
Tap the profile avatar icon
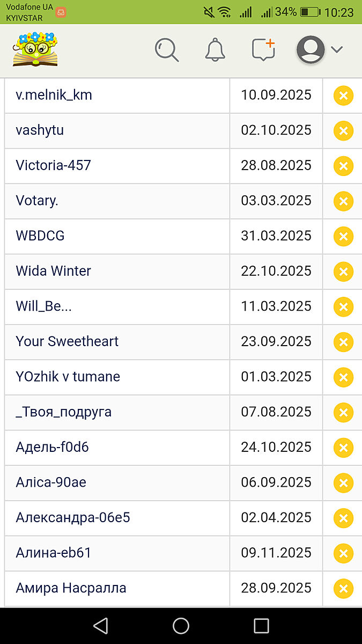click(311, 50)
